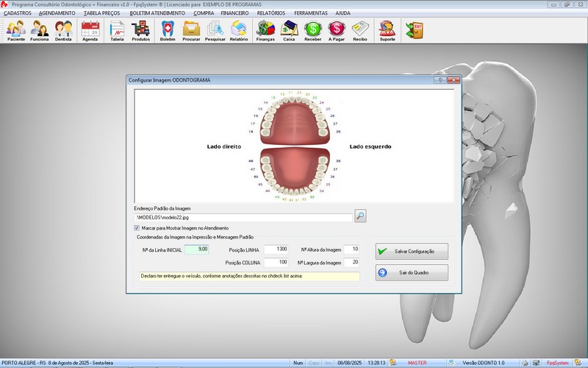Open the Suporte icon

pyautogui.click(x=386, y=30)
